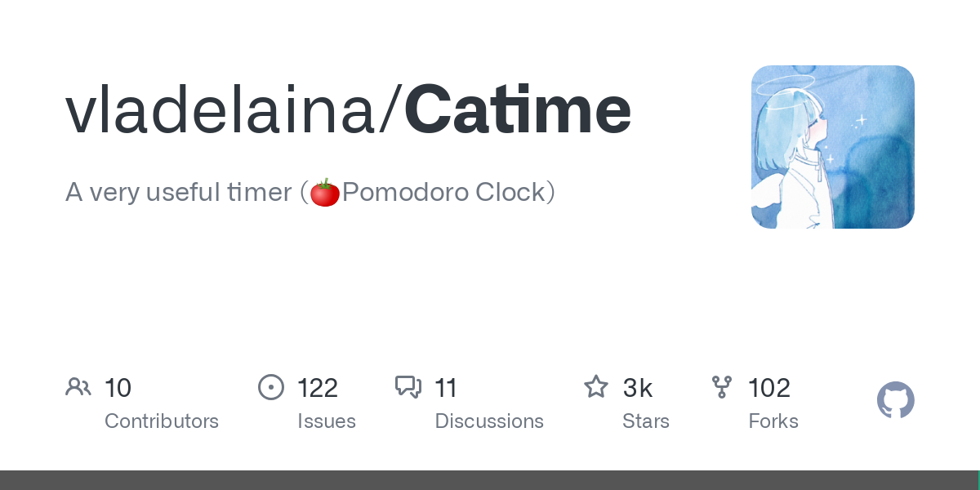Click the Forks branch icon
980x490 pixels.
coord(722,387)
